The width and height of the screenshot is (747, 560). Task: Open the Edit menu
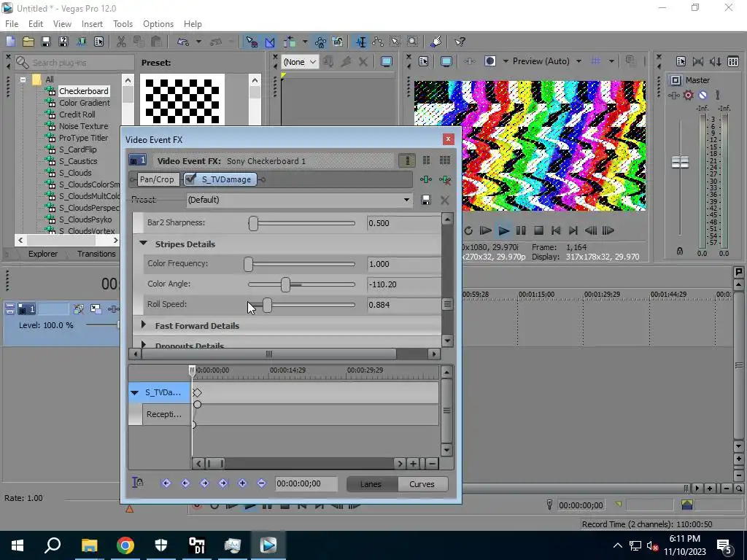coord(35,24)
